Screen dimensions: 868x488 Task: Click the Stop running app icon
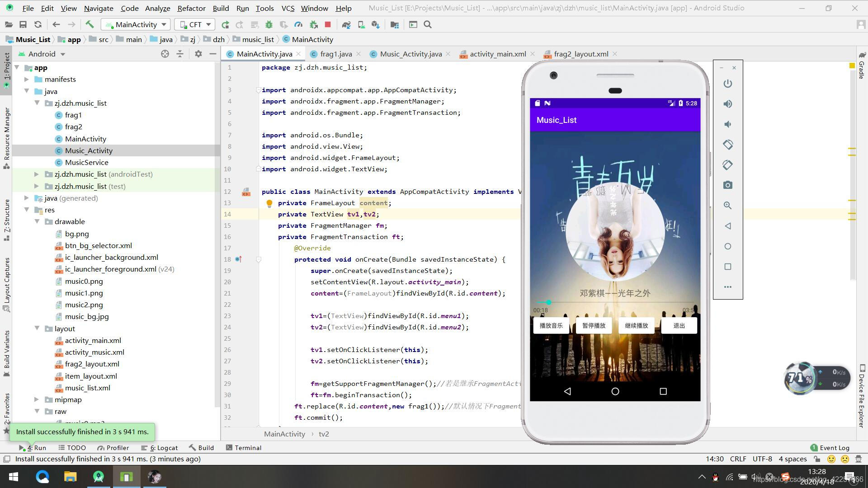[x=329, y=24]
